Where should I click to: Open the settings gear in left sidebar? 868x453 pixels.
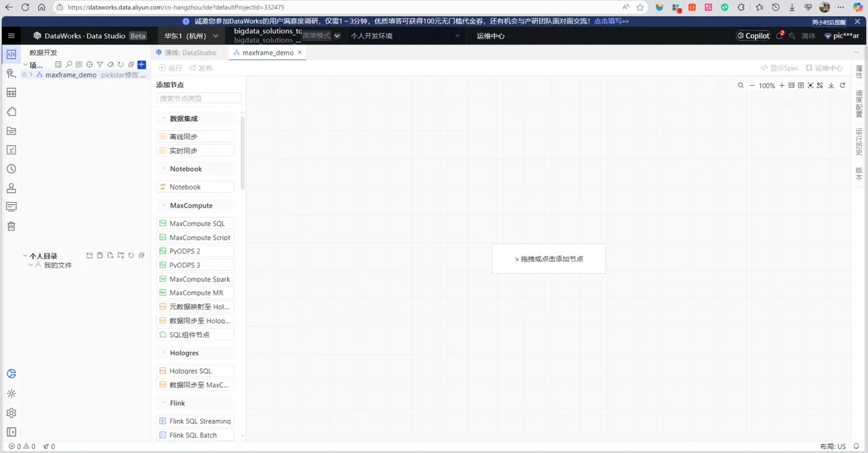point(11,413)
